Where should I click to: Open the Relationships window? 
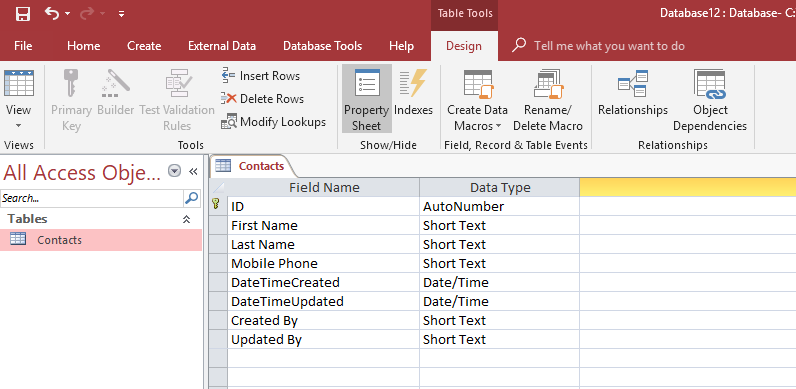(x=633, y=92)
